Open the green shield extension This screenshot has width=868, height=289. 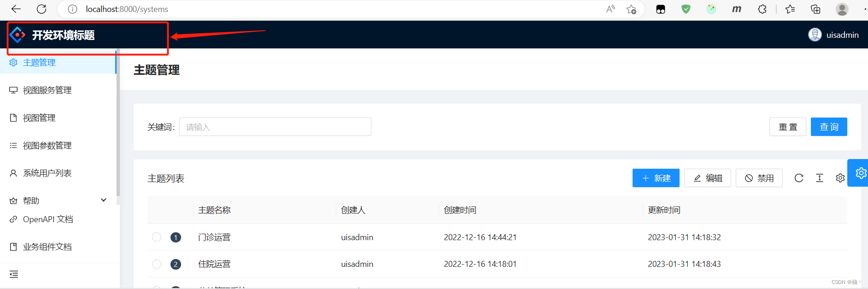click(x=686, y=9)
